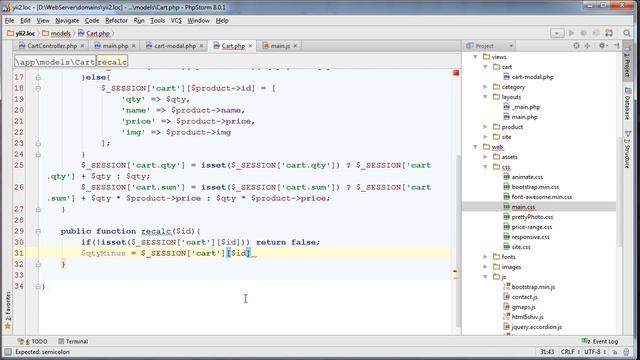The height and width of the screenshot is (360, 640).
Task: Expand the category folder in project tree
Action: (x=485, y=87)
